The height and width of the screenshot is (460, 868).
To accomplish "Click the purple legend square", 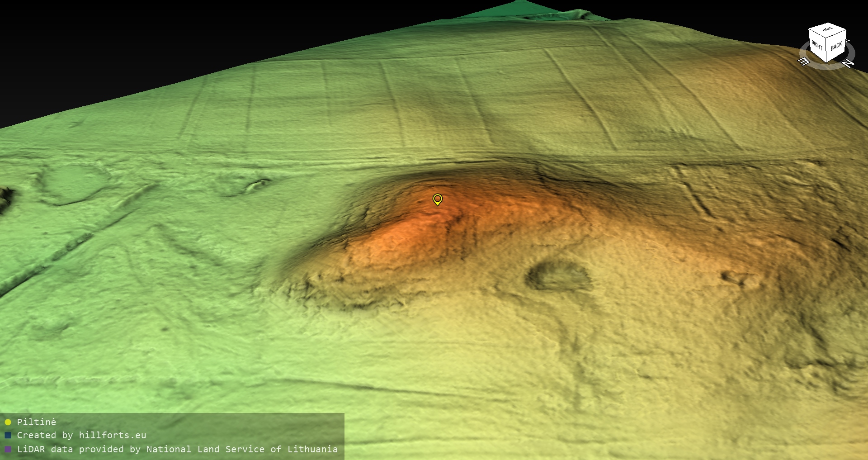I will pyautogui.click(x=8, y=450).
